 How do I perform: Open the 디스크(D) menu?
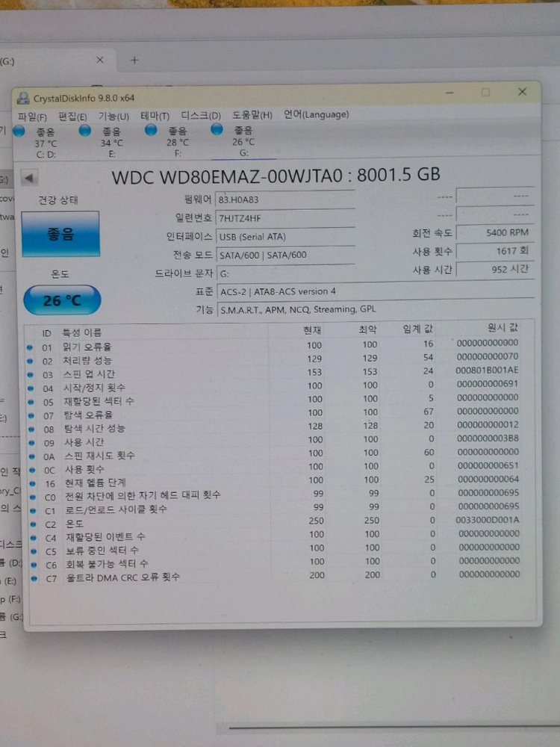pyautogui.click(x=201, y=115)
